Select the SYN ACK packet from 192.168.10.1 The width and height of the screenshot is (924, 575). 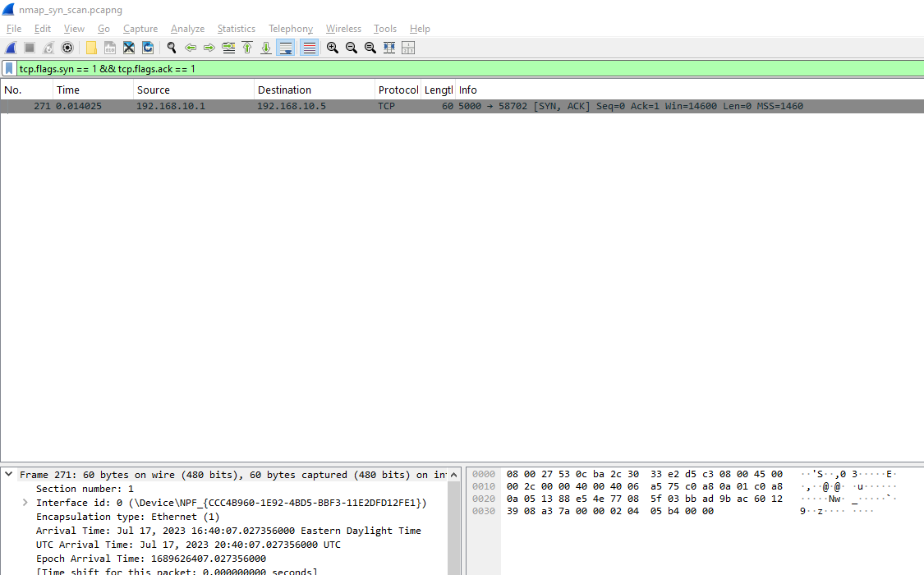tap(329, 105)
